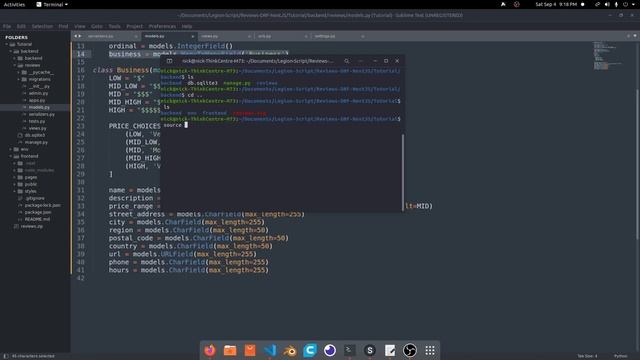Expand the pages folder
640x360 pixels.
click(x=14, y=177)
